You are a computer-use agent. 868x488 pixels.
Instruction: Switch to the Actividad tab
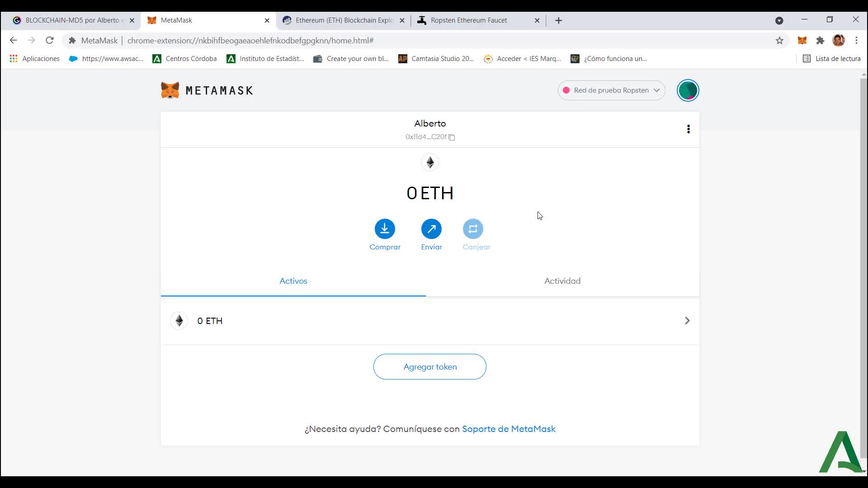point(562,281)
